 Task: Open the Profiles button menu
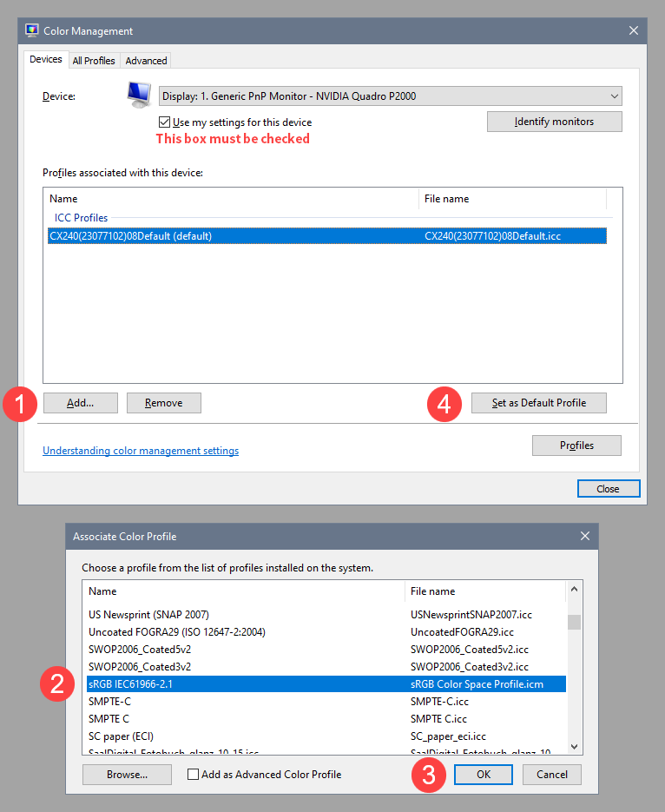pyautogui.click(x=576, y=446)
